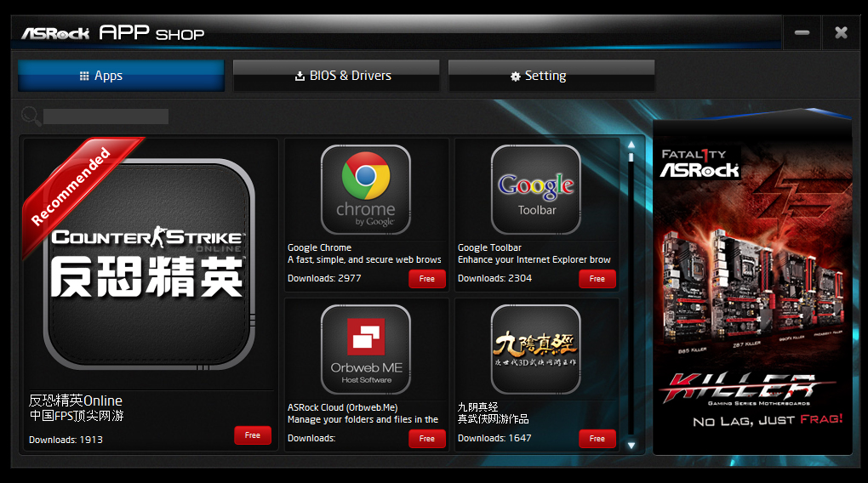Click '中国FPS顶尖网游' subtitle text
Viewport: 868px width, 483px height.
coord(77,416)
